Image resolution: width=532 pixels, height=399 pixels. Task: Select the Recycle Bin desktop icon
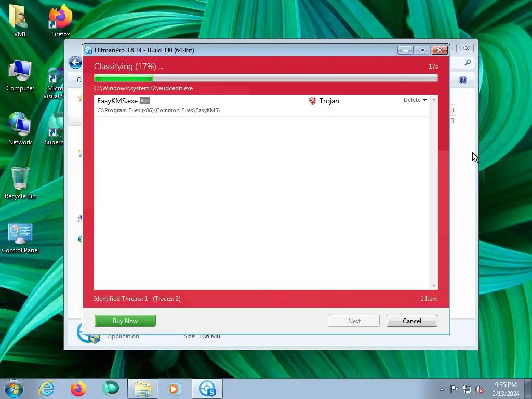click(20, 183)
